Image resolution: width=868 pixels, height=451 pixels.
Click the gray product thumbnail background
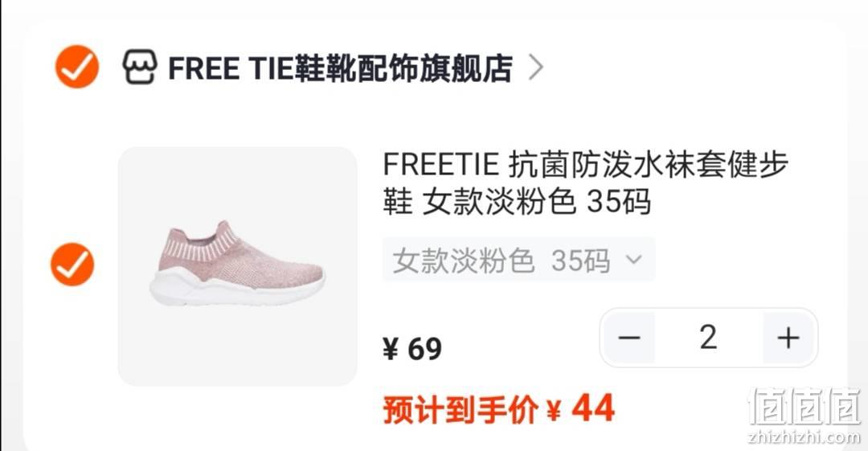pyautogui.click(x=237, y=266)
